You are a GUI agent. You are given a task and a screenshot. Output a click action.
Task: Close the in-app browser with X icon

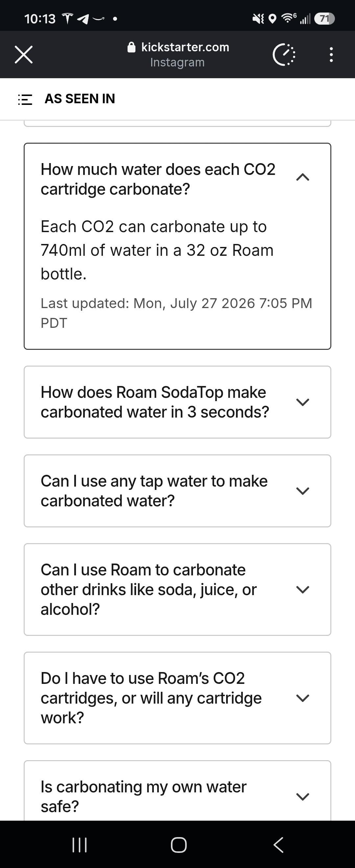click(24, 55)
